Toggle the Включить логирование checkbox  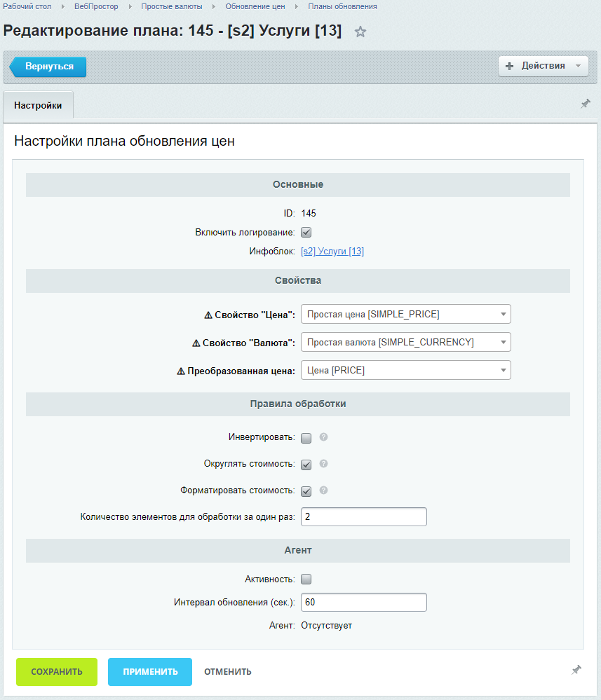coord(306,233)
